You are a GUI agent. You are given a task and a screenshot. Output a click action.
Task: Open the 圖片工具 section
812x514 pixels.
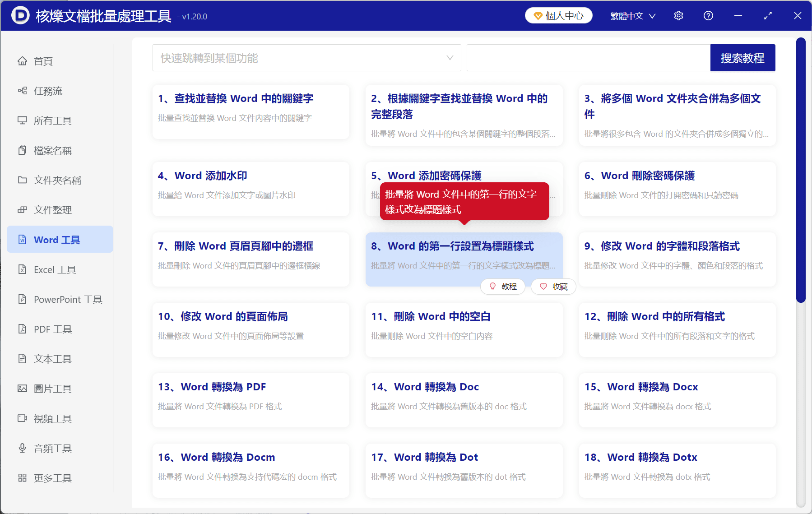pyautogui.click(x=52, y=389)
